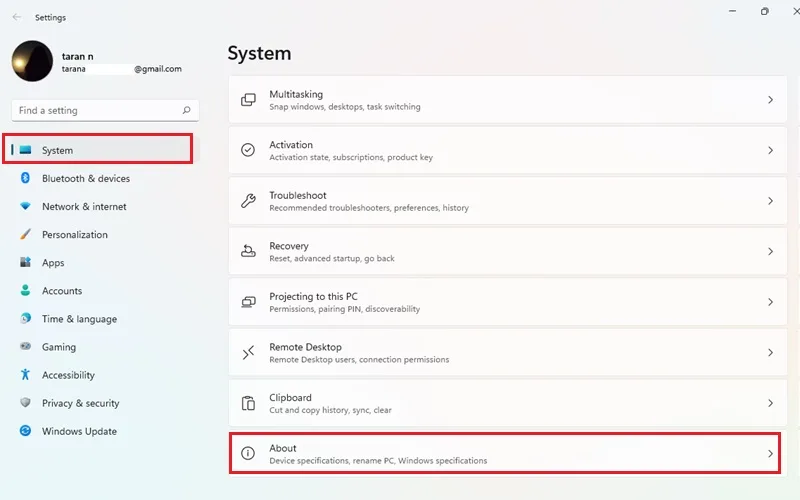Click the Remote Desktop icon
Screen dimensions: 800x500
pos(248,353)
